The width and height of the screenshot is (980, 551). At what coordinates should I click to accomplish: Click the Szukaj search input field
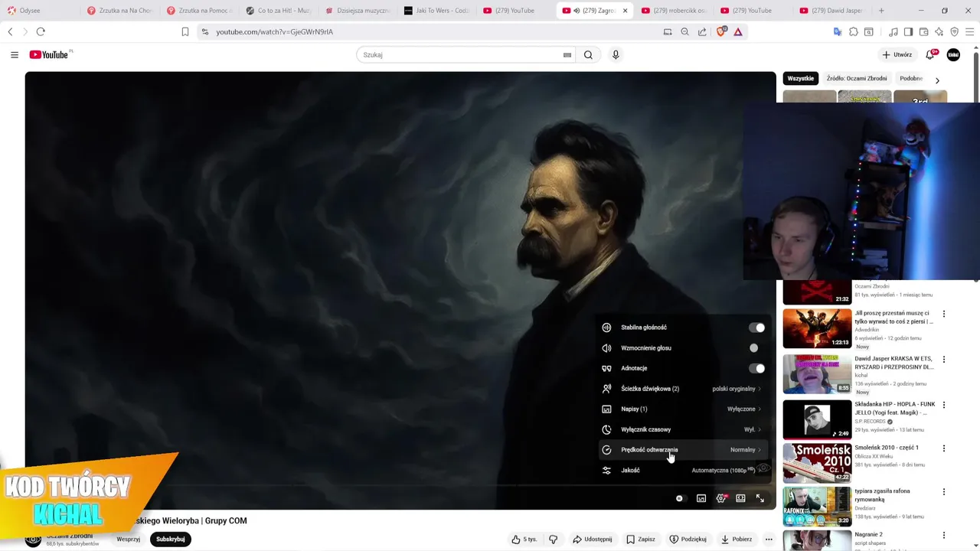coord(459,54)
